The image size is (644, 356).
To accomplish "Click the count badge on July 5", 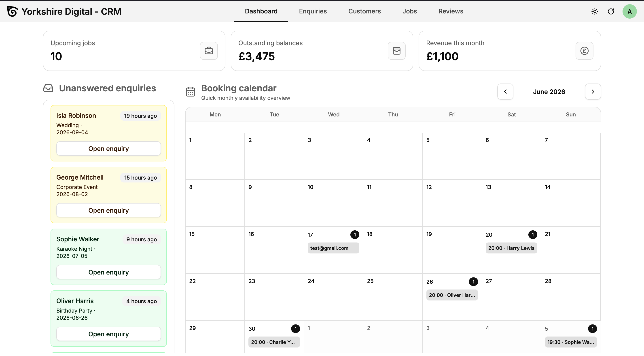I will (x=592, y=329).
